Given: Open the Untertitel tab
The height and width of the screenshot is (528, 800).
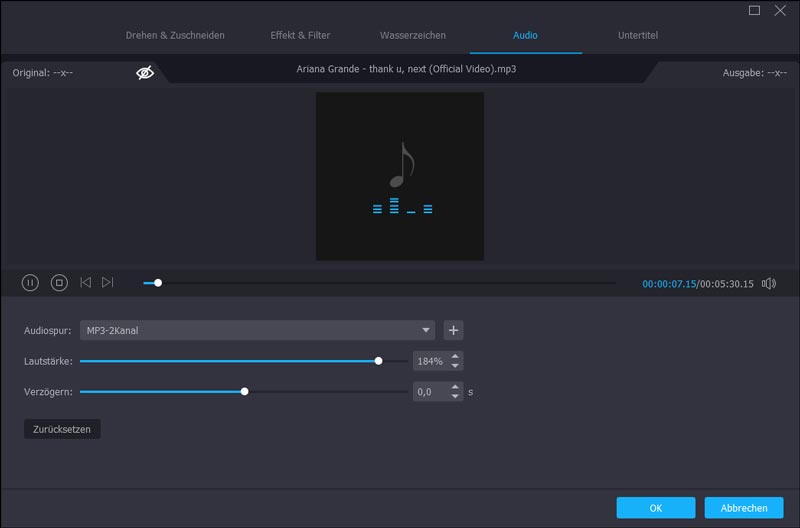Looking at the screenshot, I should [x=638, y=36].
